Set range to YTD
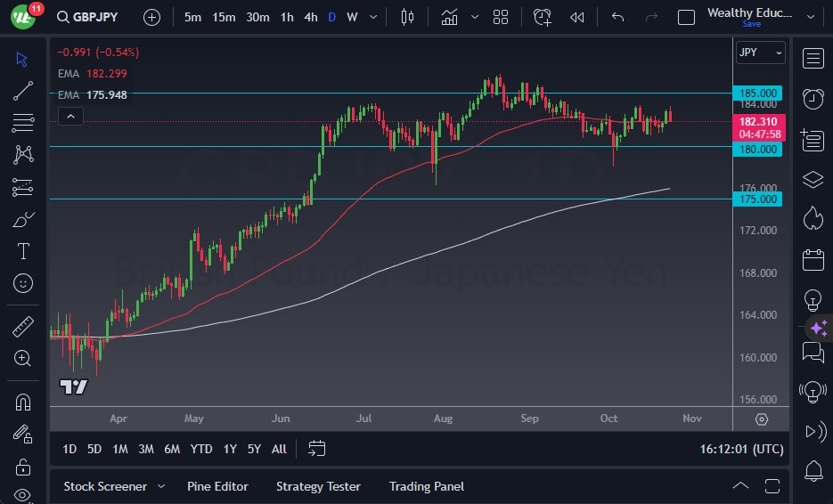 pos(201,449)
